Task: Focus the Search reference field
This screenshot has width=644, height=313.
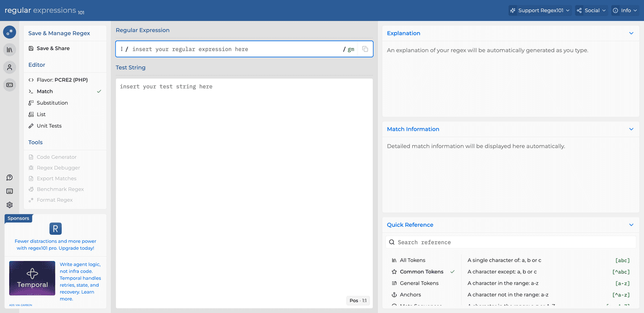Action: (x=511, y=242)
